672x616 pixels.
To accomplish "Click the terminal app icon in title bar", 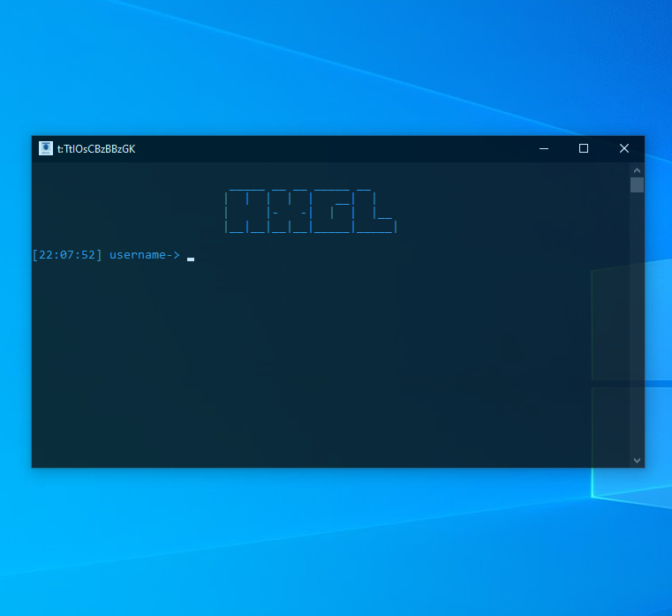I will point(46,148).
